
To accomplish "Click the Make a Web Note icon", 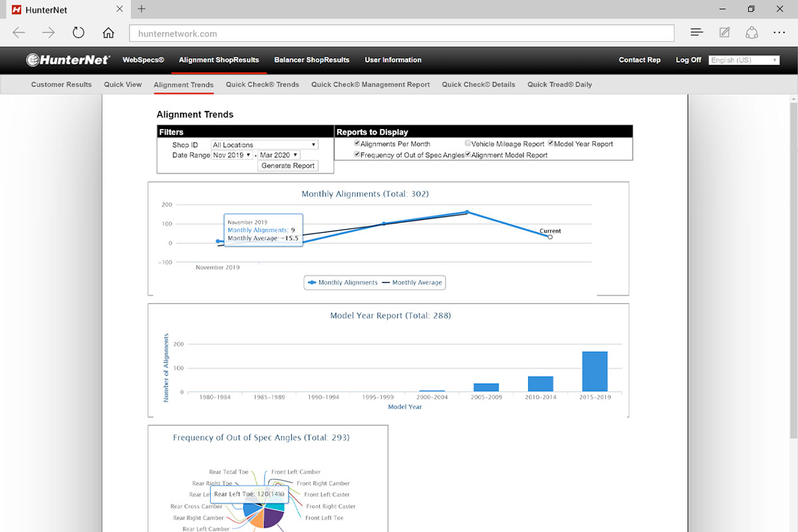I will pyautogui.click(x=724, y=32).
